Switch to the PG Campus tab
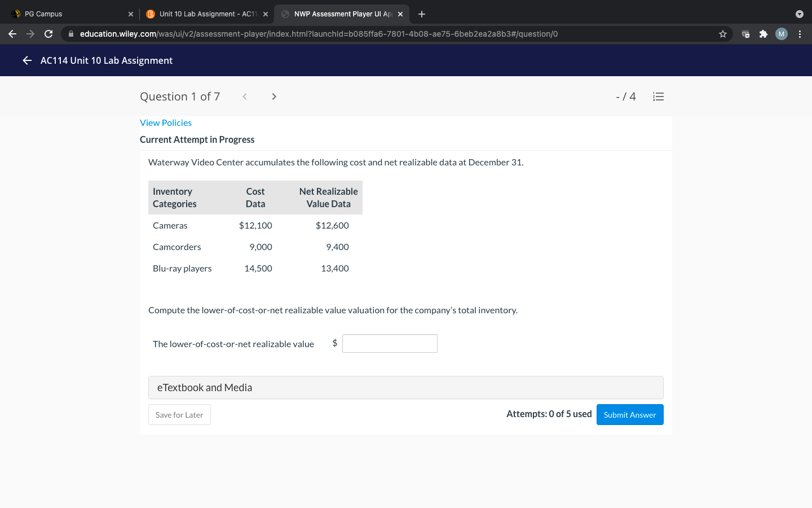This screenshot has width=812, height=508. (68, 14)
